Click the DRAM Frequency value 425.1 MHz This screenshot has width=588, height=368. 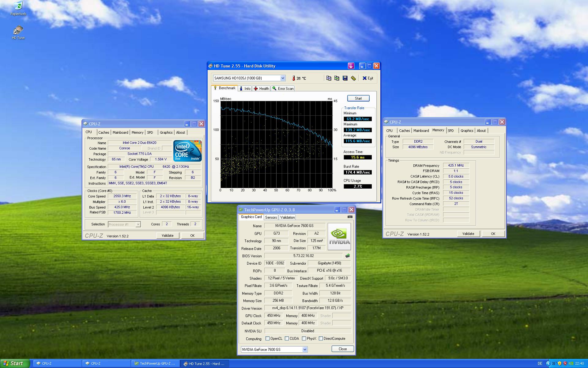[456, 165]
